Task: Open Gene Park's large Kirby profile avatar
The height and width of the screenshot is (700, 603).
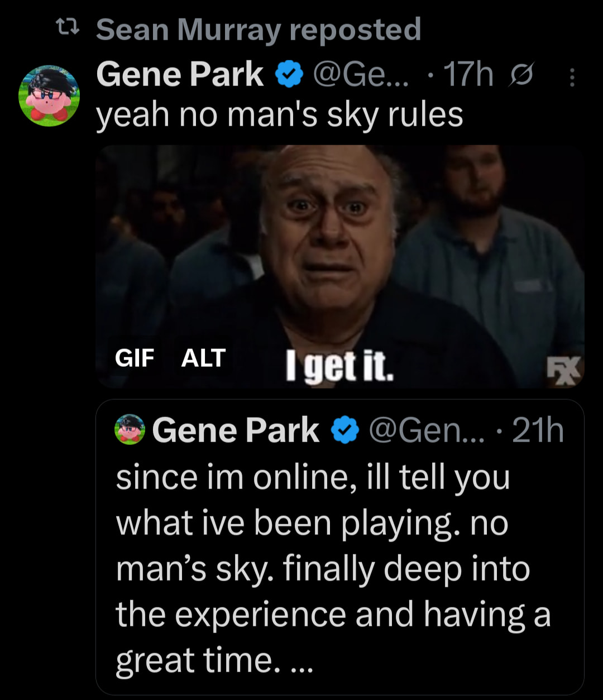Action: pos(49,95)
